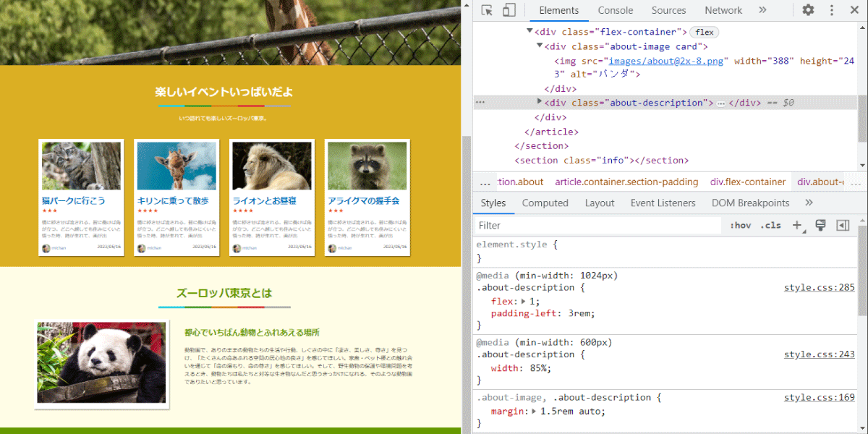Select the Computed styles tab
Image resolution: width=868 pixels, height=434 pixels.
click(x=545, y=203)
